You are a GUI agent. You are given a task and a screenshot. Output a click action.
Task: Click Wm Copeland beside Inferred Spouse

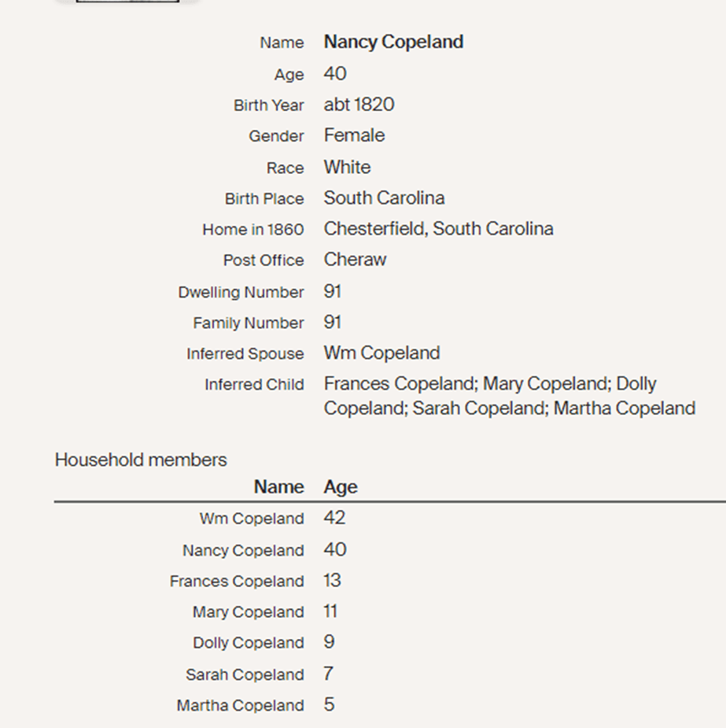[381, 353]
